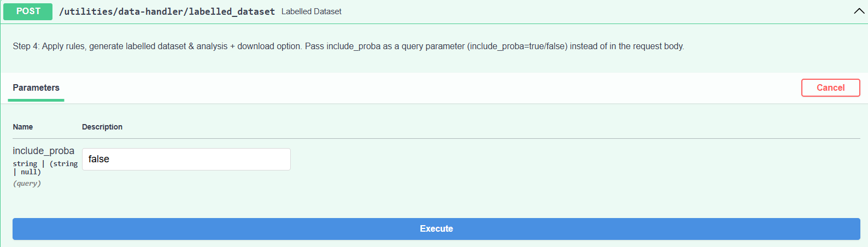Click the Description column header
The height and width of the screenshot is (247, 868).
coord(102,127)
